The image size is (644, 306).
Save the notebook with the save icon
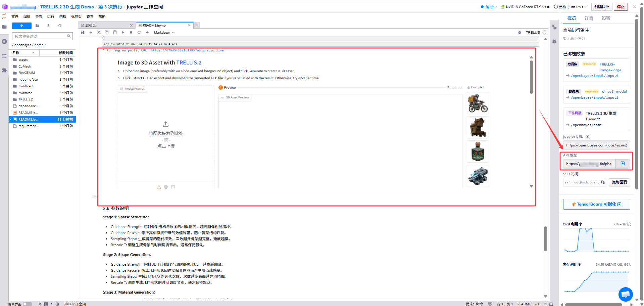pos(83,33)
